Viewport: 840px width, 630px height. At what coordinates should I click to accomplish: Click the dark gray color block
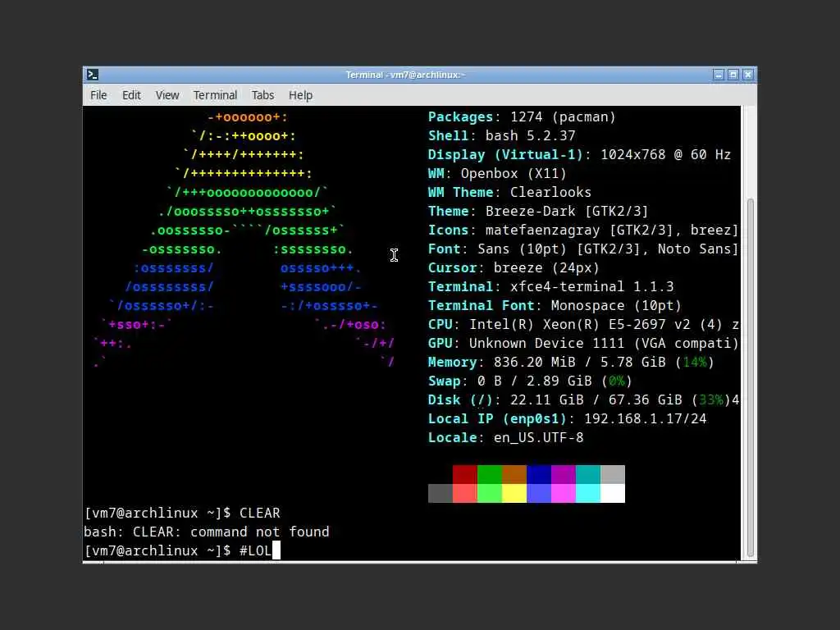point(441,493)
